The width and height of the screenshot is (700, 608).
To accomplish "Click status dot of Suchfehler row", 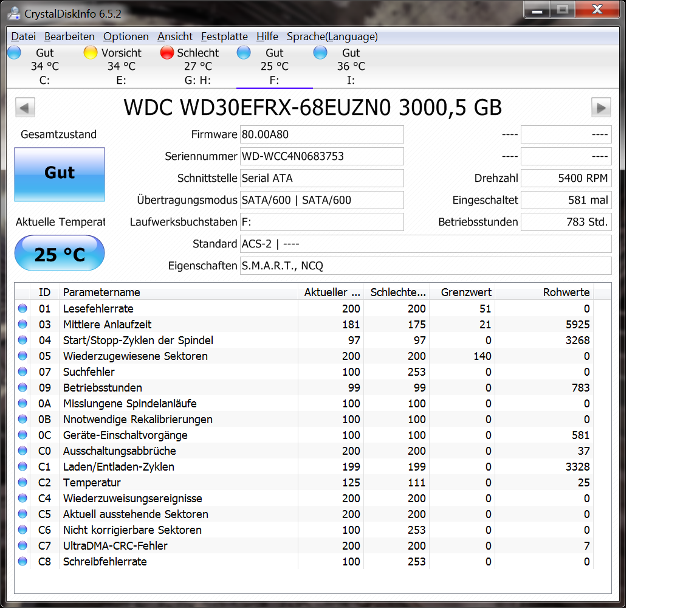I will pyautogui.click(x=22, y=371).
